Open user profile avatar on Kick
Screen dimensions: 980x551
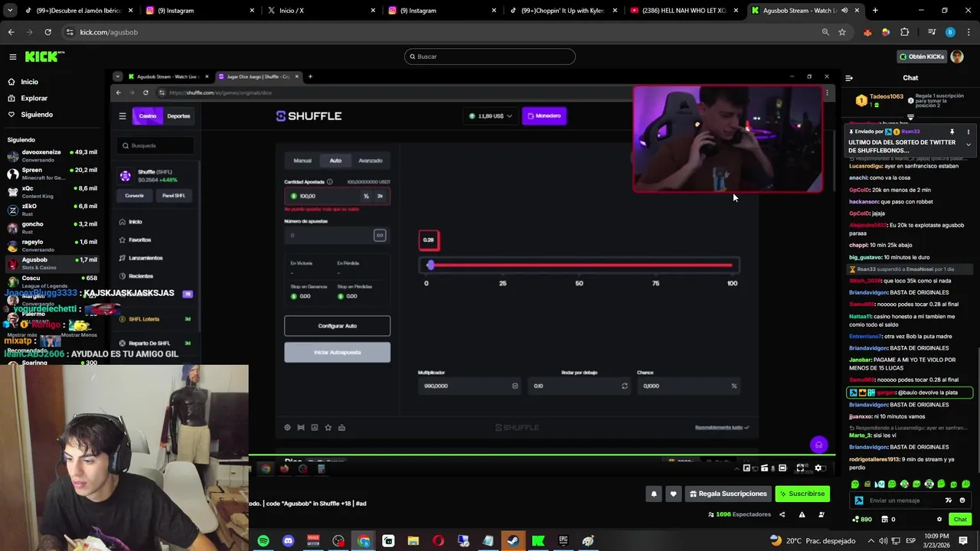pos(957,57)
